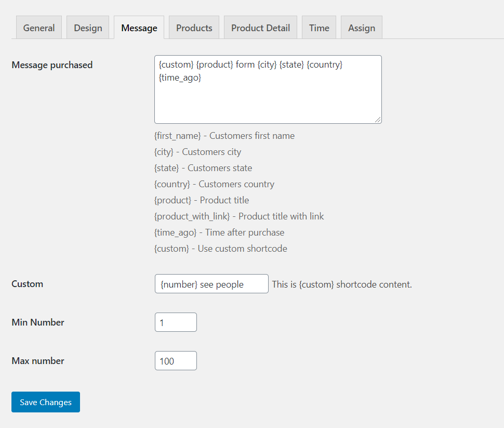Click the {product_with_link} shortcode description line
The image size is (504, 428).
point(239,216)
